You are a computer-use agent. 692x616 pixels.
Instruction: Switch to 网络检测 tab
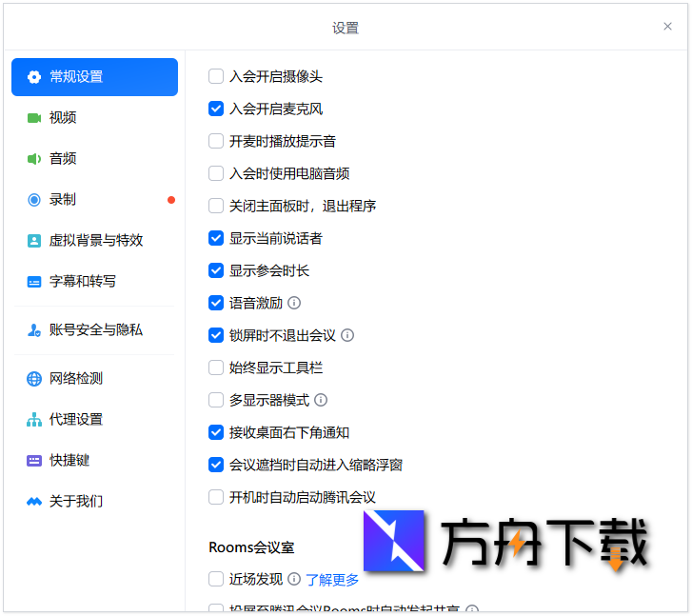[x=94, y=378]
